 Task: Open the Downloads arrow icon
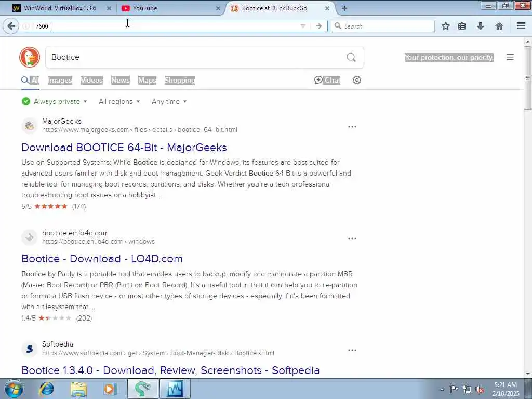[x=481, y=26]
